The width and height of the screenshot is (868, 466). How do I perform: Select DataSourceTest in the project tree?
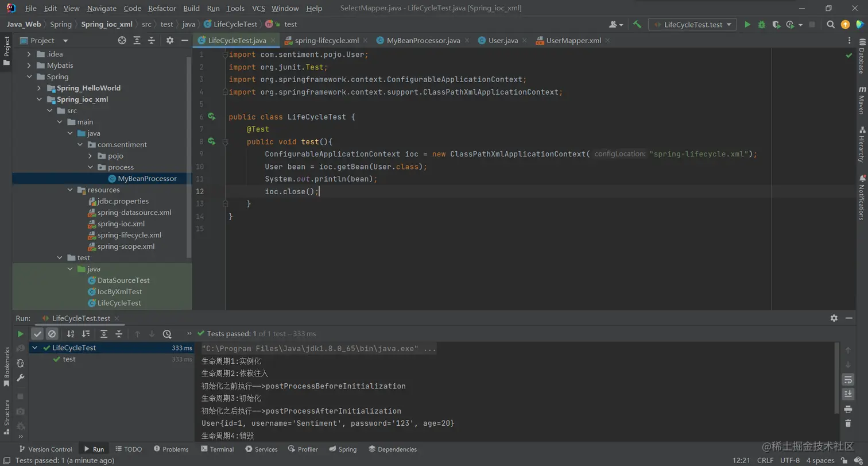click(x=123, y=280)
